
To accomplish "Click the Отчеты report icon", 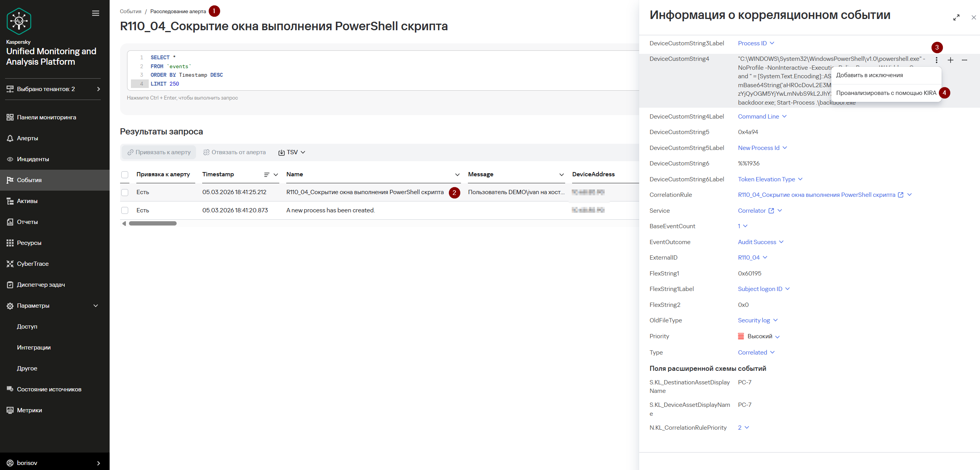I will point(10,222).
